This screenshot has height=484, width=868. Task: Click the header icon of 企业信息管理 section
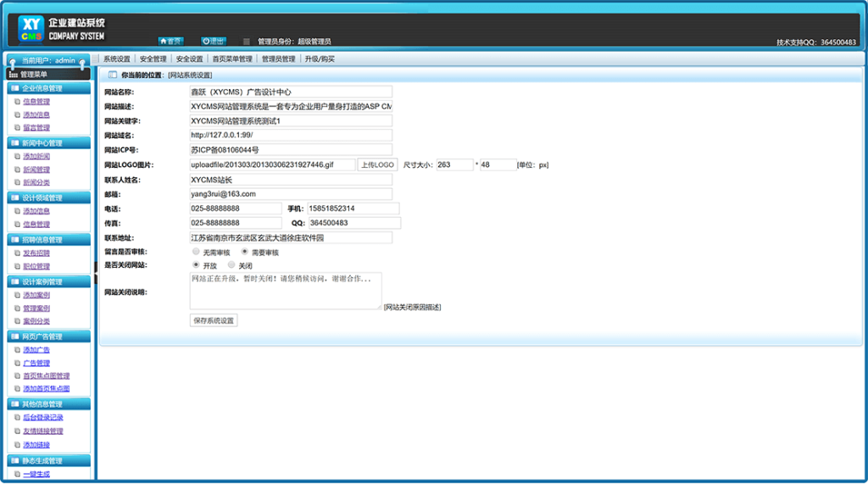pyautogui.click(x=15, y=88)
